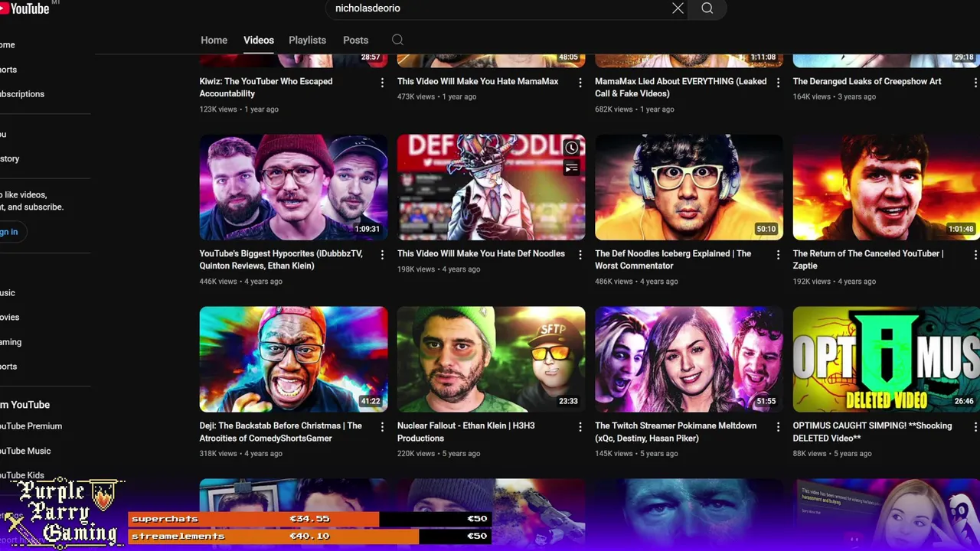Open title 'This Video Will Make You Hate Def Noodles'
The height and width of the screenshot is (551, 980).
(481, 253)
